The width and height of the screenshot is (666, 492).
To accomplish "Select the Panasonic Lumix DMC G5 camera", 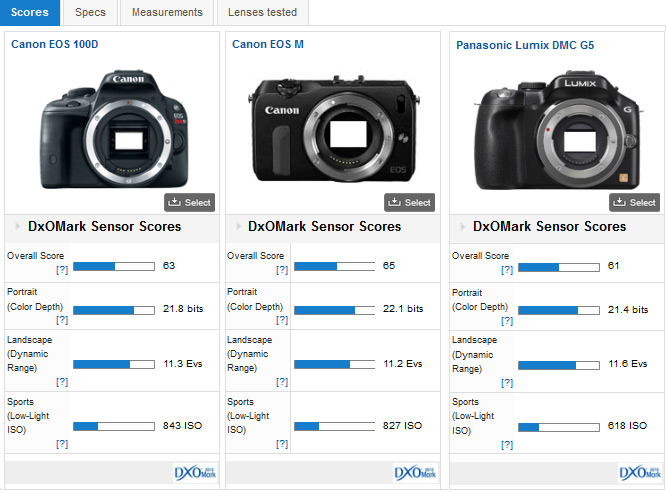I will tap(634, 203).
